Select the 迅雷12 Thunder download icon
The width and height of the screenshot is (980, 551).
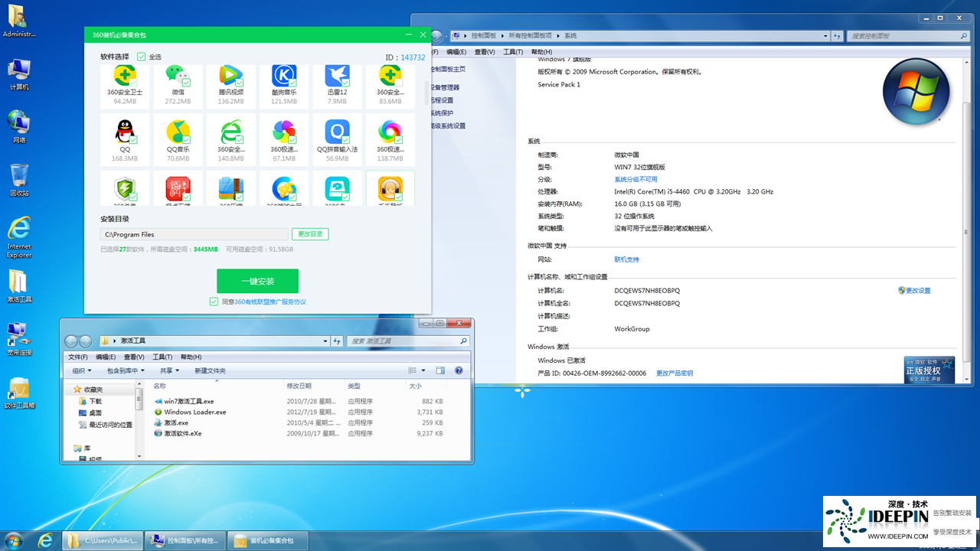pyautogui.click(x=337, y=75)
